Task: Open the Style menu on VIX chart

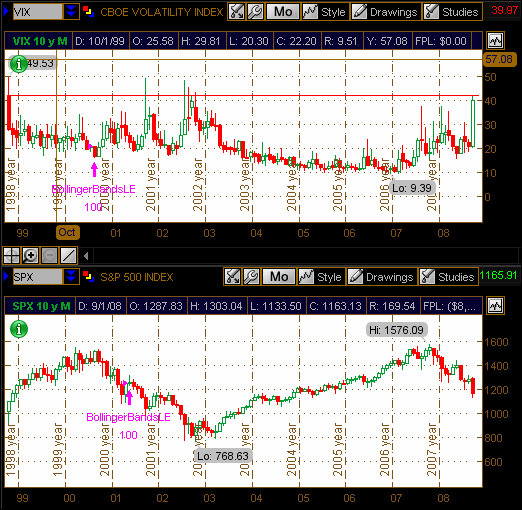Action: coord(325,12)
